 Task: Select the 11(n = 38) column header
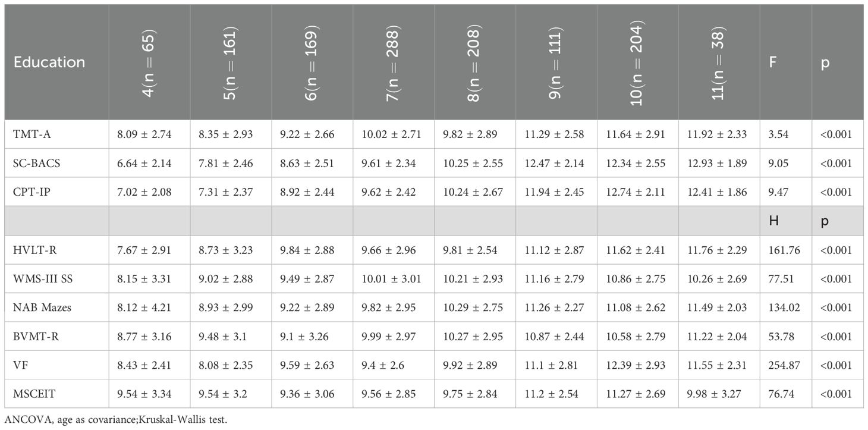tap(718, 62)
